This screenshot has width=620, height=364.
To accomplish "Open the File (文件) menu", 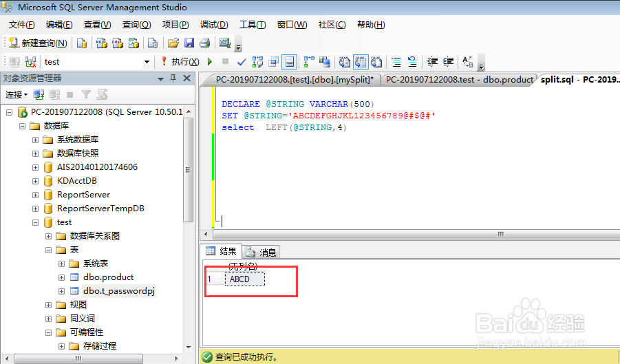I will [x=22, y=25].
